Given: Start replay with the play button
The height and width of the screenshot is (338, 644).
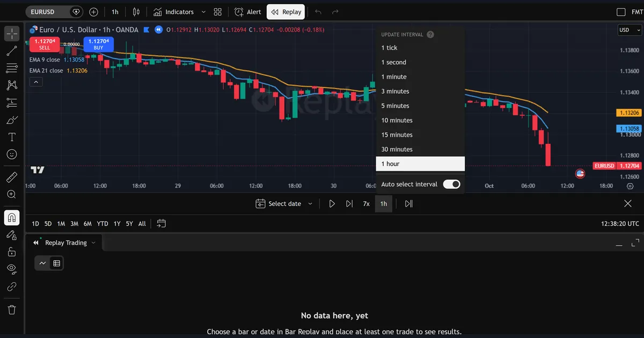Looking at the screenshot, I should click(x=332, y=204).
